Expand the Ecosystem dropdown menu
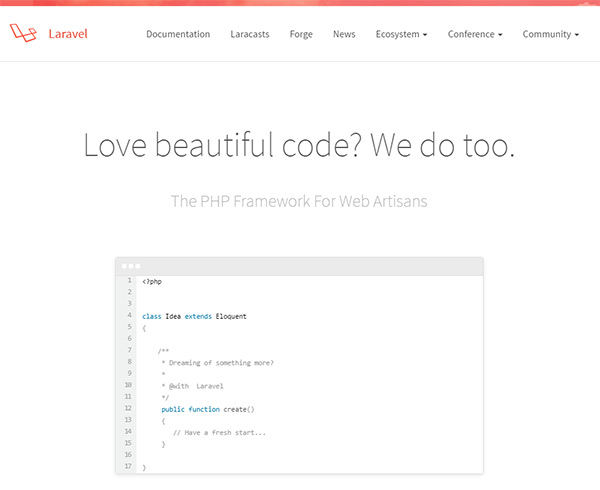This screenshot has width=600, height=490. click(x=401, y=34)
